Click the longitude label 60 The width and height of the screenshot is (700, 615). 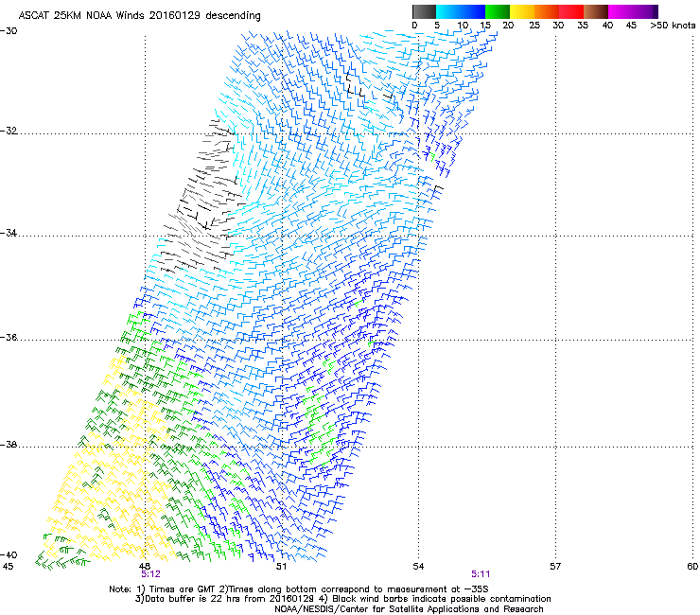tap(692, 567)
